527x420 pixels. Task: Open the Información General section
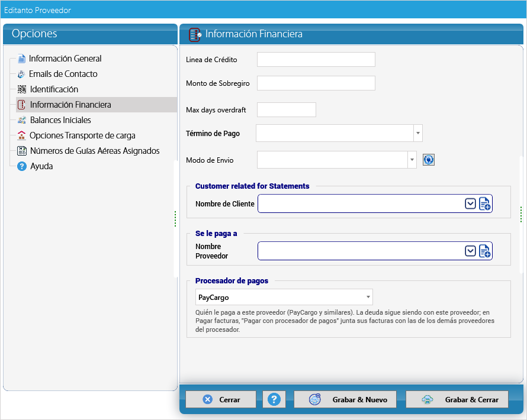click(x=65, y=59)
